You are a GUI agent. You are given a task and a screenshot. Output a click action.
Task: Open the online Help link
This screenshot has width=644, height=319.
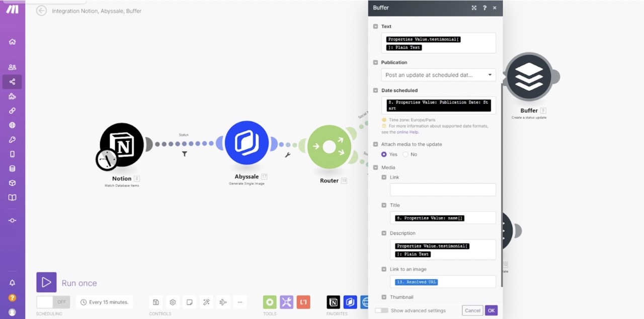tap(408, 132)
